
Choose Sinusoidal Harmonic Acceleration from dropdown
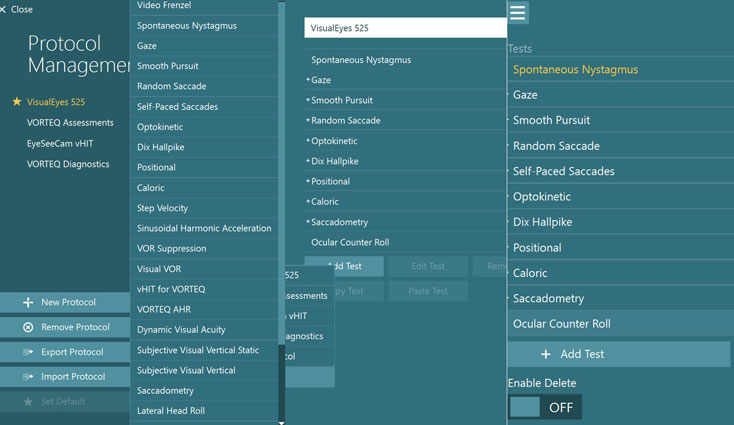[x=204, y=228]
